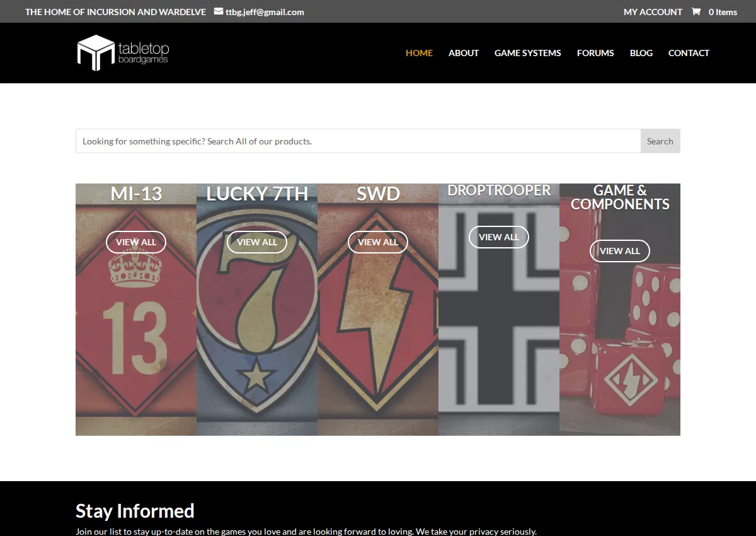The width and height of the screenshot is (756, 536).
Task: Open the BLOG menu item
Action: (641, 53)
